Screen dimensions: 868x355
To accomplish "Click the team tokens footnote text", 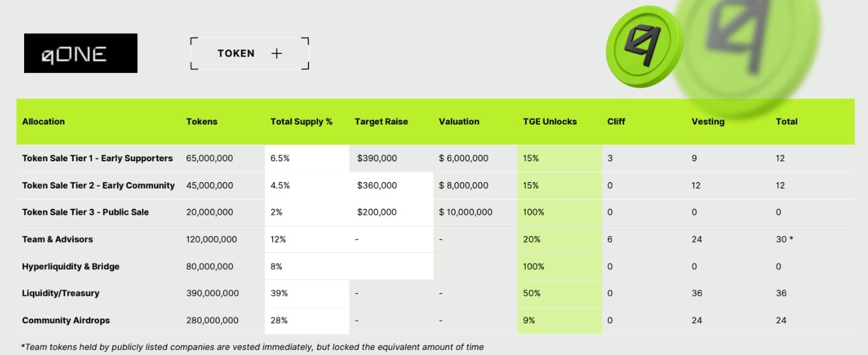I will pyautogui.click(x=252, y=347).
